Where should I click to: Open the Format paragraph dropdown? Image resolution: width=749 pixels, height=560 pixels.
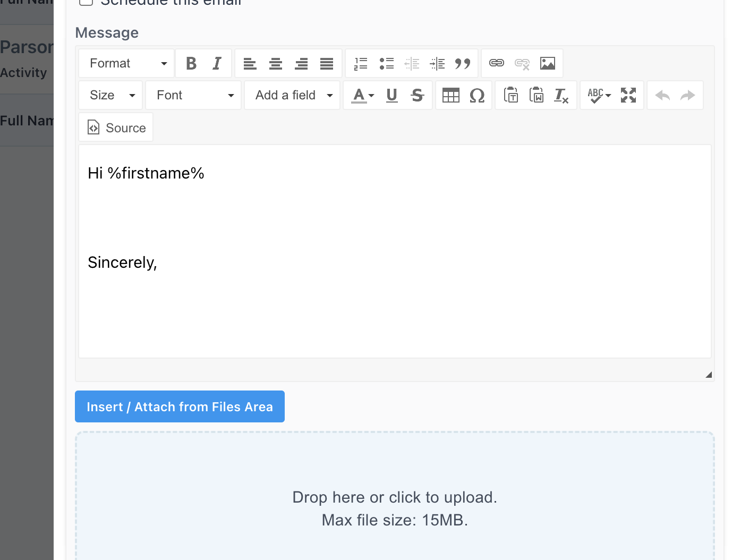(126, 63)
